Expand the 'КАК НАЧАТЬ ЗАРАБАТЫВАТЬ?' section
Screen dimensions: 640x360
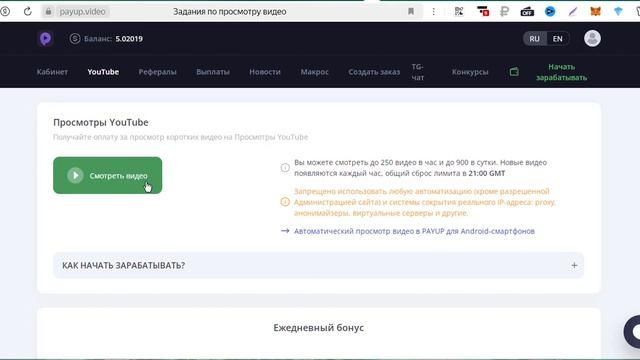[318, 265]
